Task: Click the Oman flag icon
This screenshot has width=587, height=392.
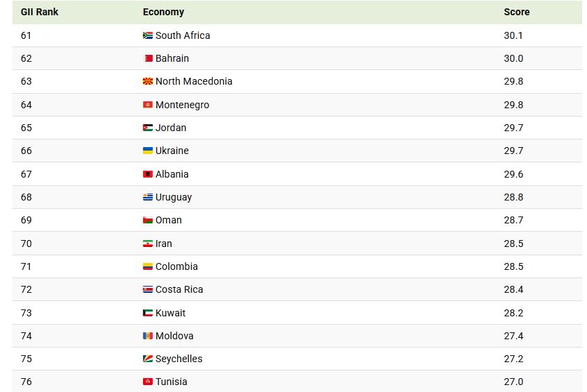Action: coord(147,220)
